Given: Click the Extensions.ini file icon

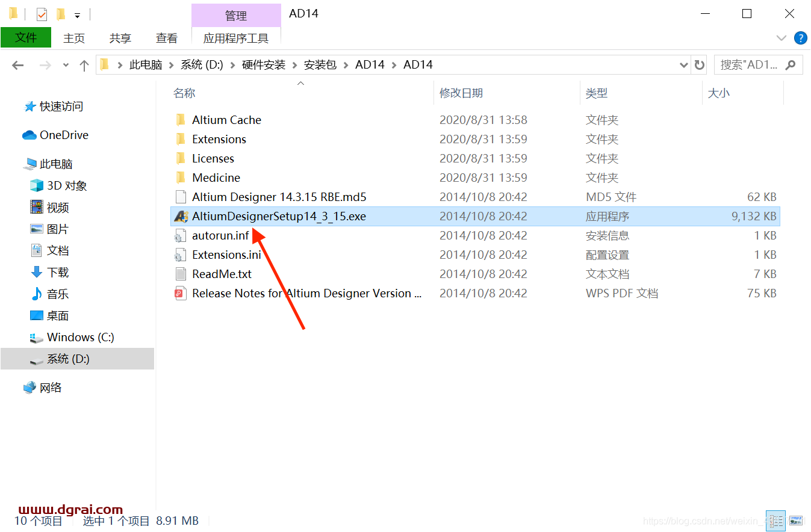Looking at the screenshot, I should pos(181,255).
